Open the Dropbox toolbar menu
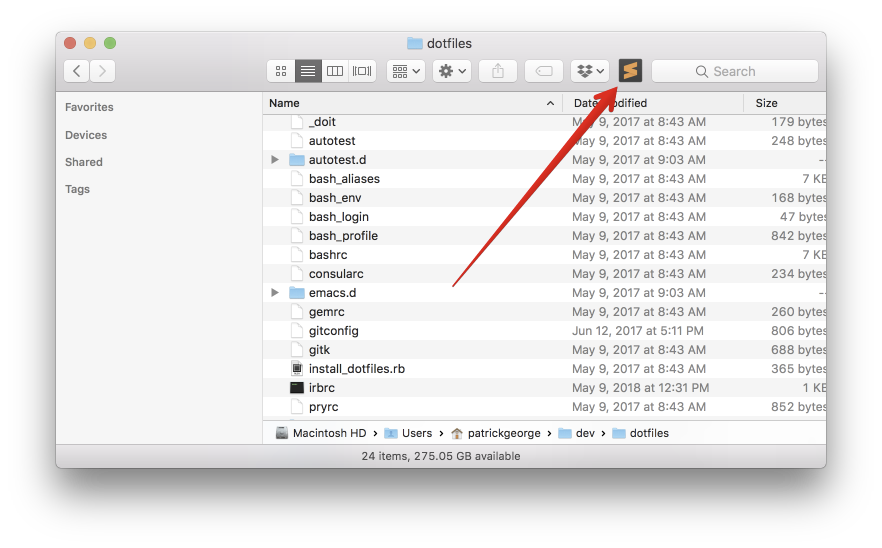 [590, 71]
